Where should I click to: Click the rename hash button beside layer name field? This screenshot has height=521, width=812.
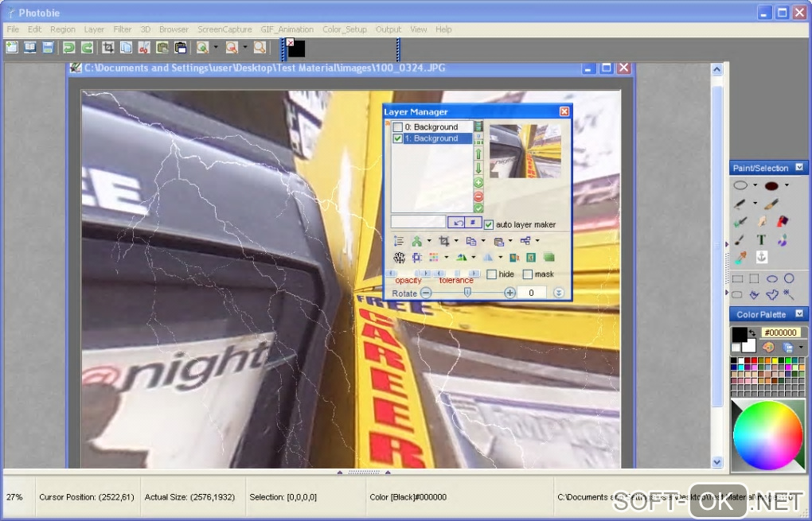[474, 223]
